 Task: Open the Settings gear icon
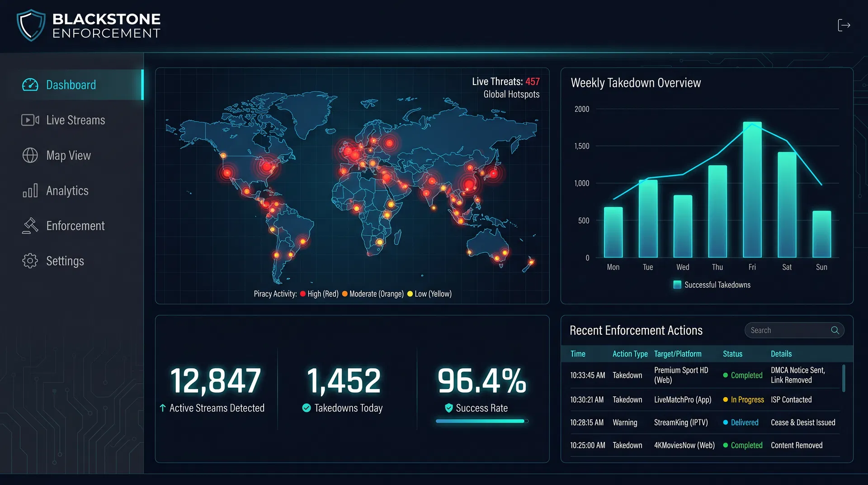click(x=30, y=261)
